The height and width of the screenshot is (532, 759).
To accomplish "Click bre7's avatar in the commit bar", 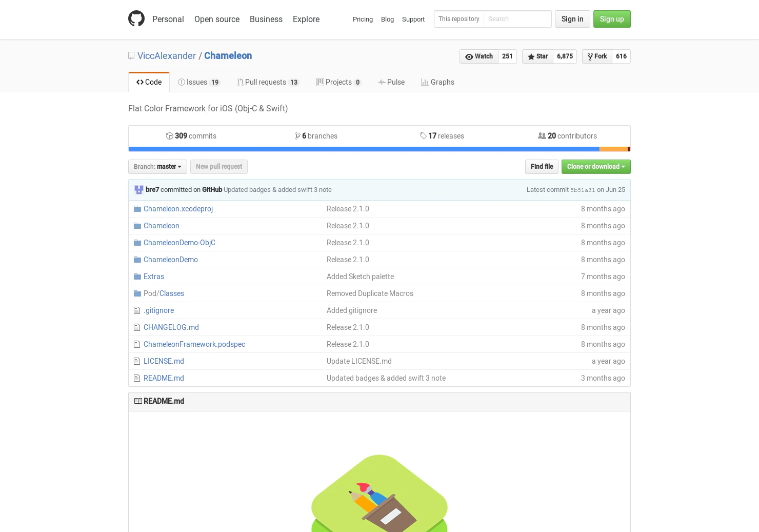I will click(x=139, y=190).
